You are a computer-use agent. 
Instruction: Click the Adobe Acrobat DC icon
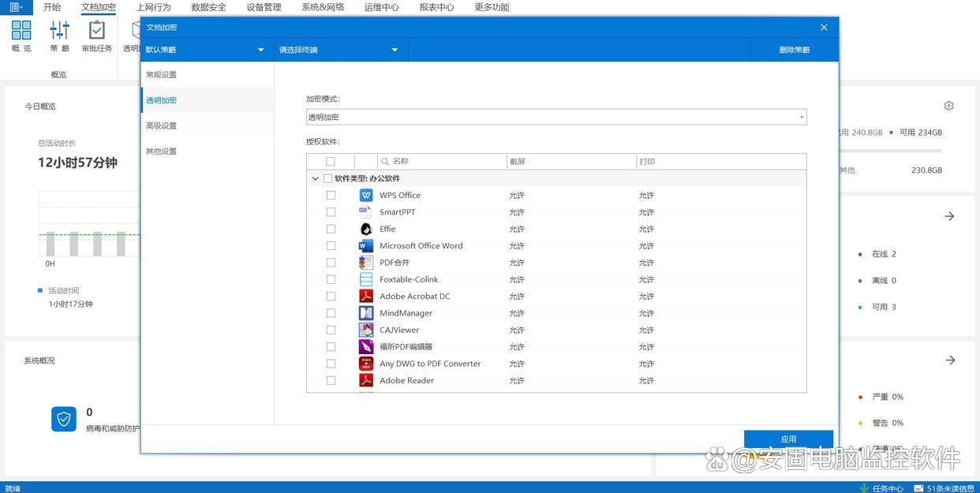click(x=366, y=297)
